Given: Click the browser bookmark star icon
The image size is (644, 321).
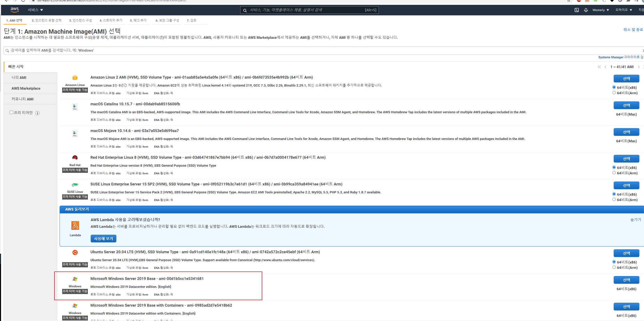Looking at the screenshot, I should pyautogui.click(x=569, y=1).
